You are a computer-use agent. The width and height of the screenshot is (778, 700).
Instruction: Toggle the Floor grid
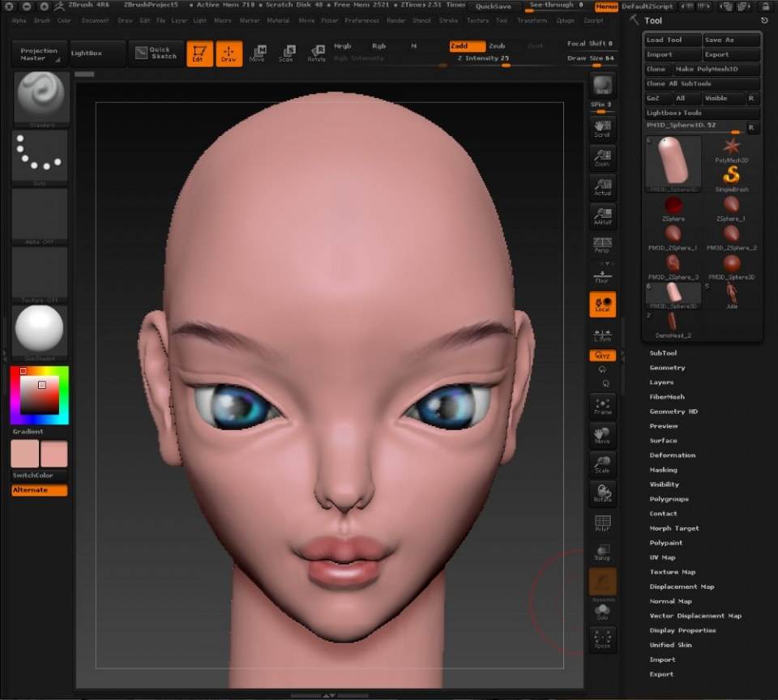click(602, 276)
